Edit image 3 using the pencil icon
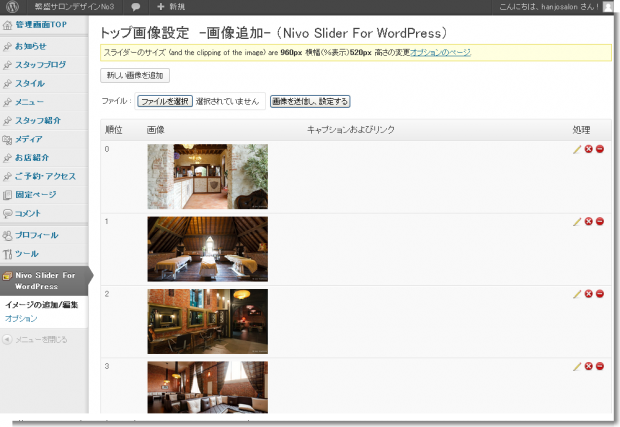This screenshot has height=427, width=620. (x=577, y=366)
